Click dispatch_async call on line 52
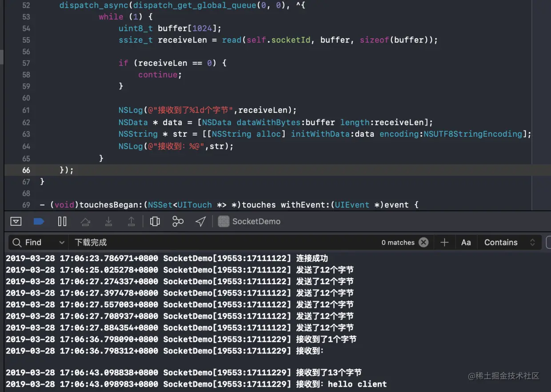This screenshot has width=551, height=392. [94, 5]
